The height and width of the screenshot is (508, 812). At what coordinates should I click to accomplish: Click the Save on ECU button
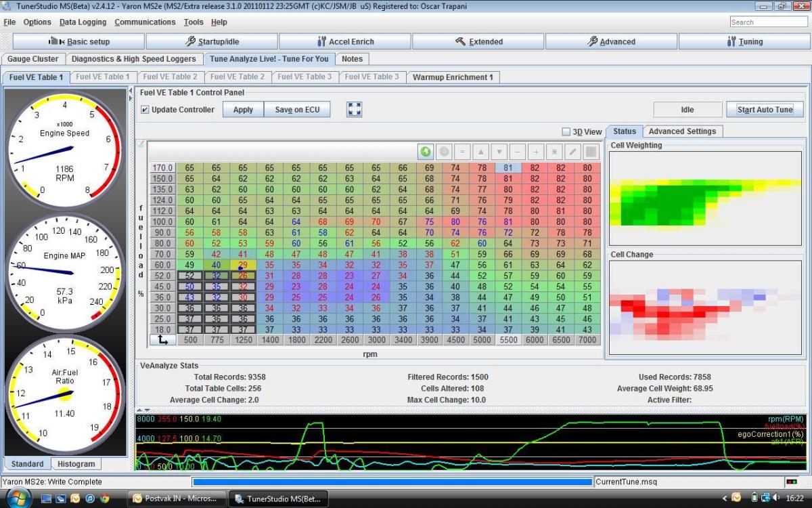297,110
